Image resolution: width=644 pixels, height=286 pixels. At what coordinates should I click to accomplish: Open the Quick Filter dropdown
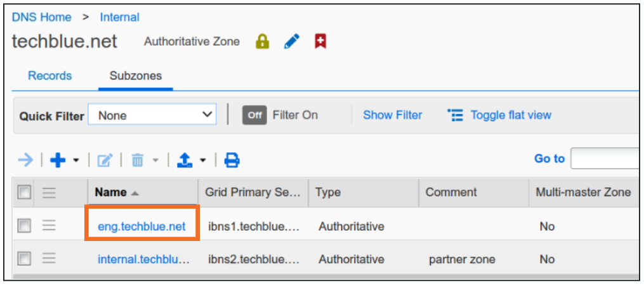(152, 115)
